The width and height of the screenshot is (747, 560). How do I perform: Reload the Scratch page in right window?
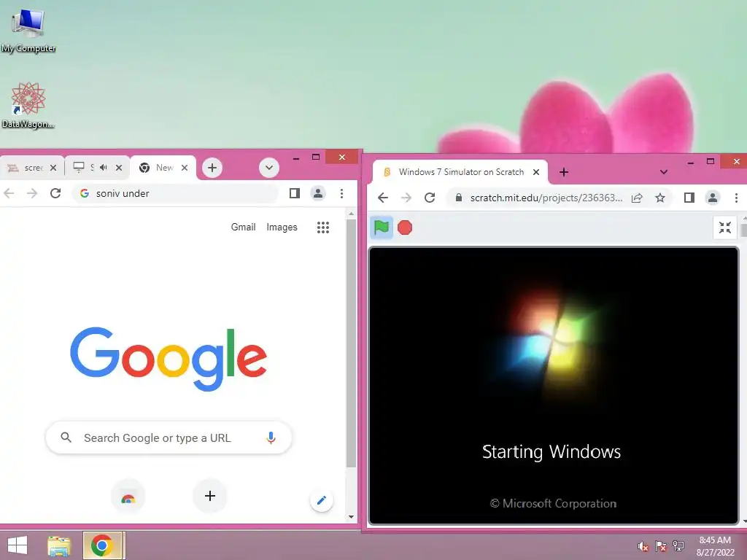tap(430, 198)
